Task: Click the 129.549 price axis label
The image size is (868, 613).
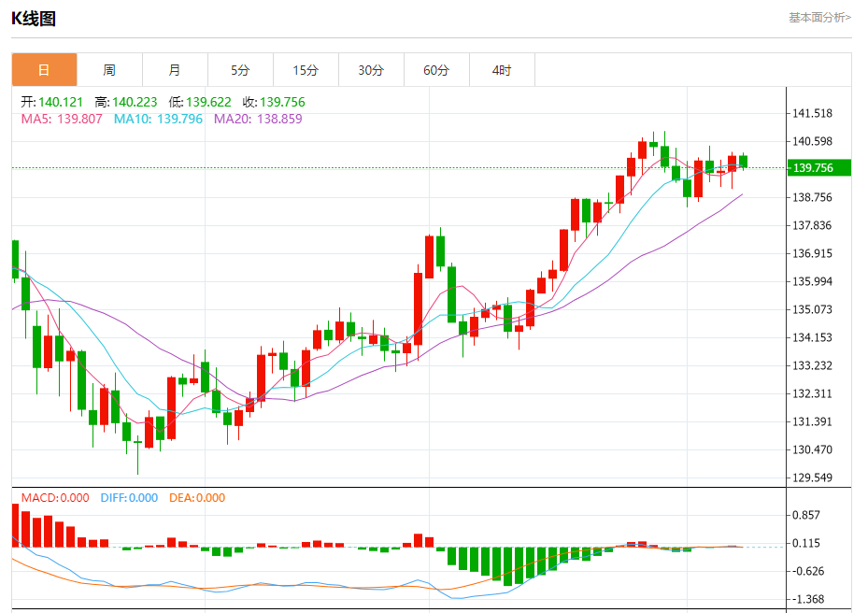Action: point(812,478)
